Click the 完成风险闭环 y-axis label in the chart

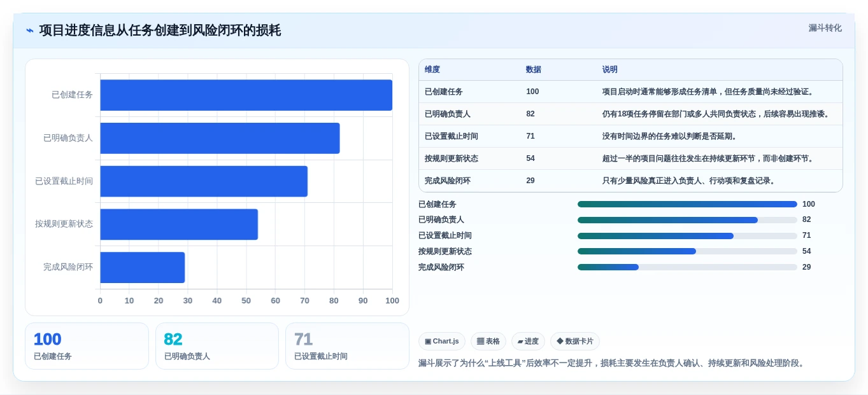point(68,267)
